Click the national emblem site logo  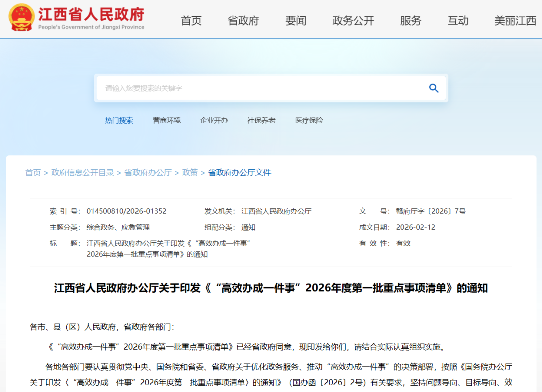[20, 18]
